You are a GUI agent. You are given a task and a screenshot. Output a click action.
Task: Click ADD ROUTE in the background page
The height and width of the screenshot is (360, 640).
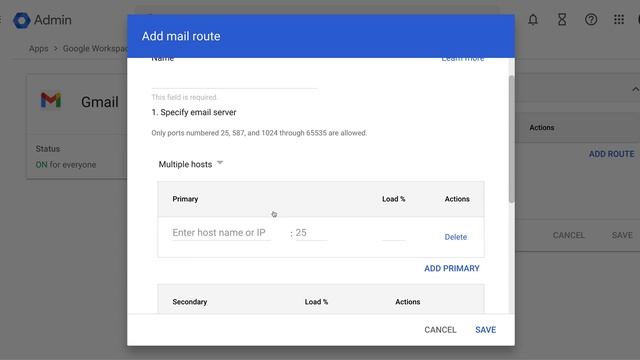pos(611,154)
